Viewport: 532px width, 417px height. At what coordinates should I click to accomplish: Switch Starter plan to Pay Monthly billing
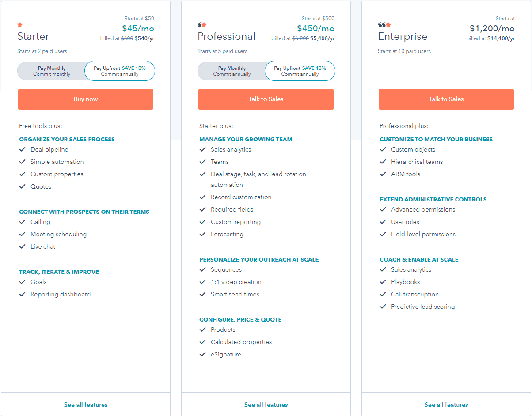[x=52, y=71]
